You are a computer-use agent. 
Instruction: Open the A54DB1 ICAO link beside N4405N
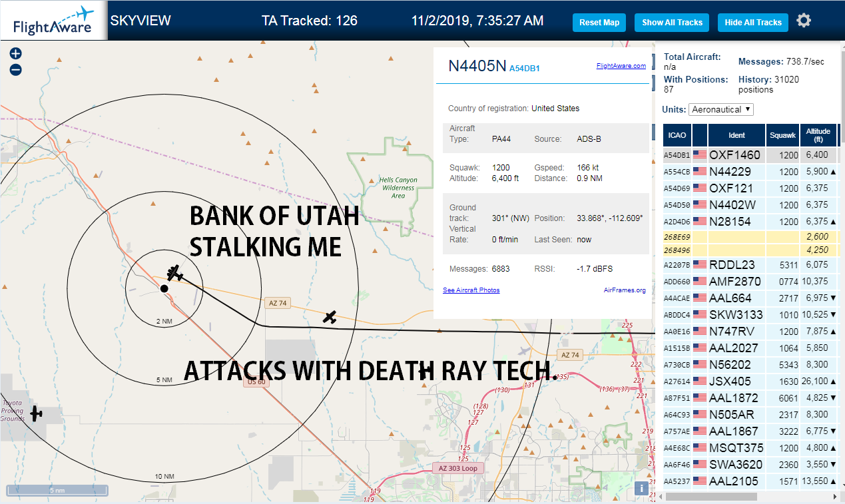[x=525, y=69]
